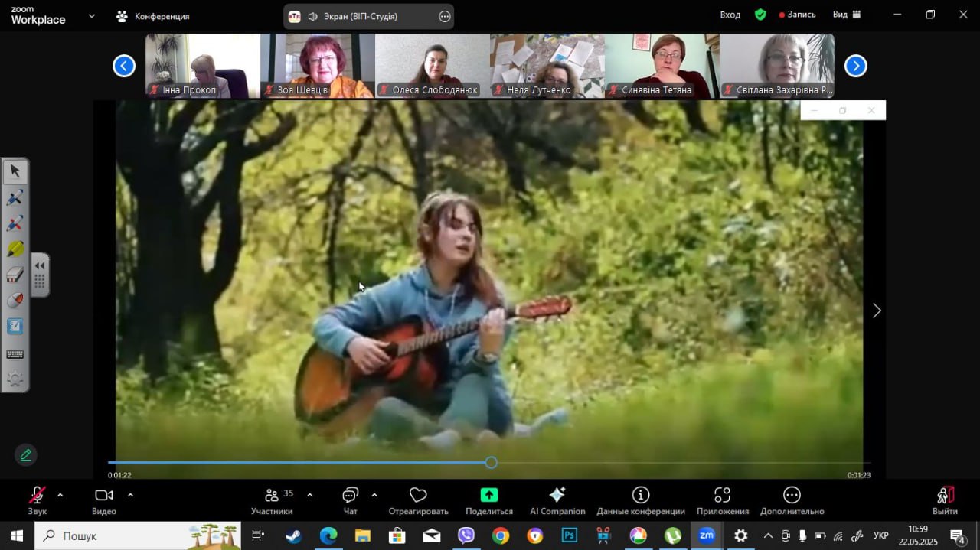Click the Windows Start button

pos(17,535)
